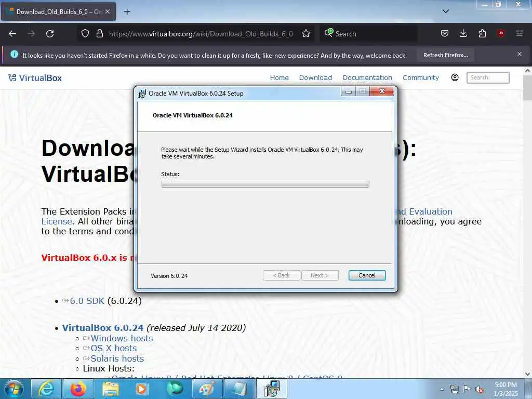Image resolution: width=532 pixels, height=399 pixels.
Task: Open the notepad-style taskbar app icon
Action: click(239, 389)
